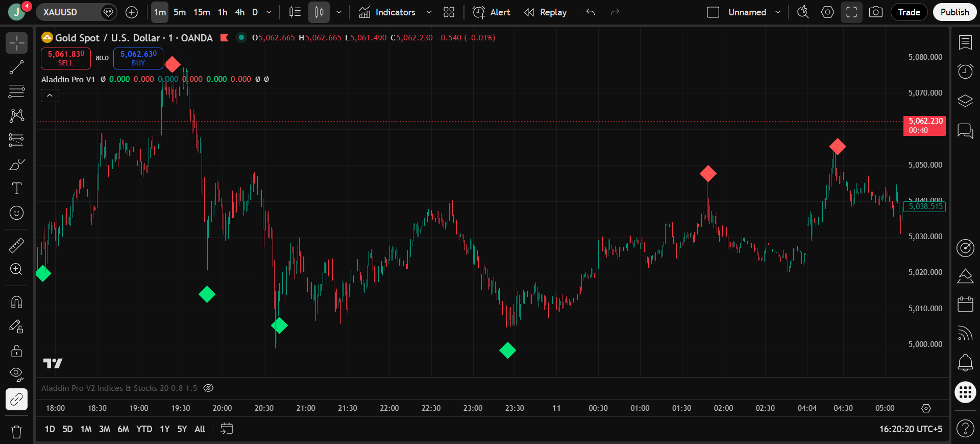Collapse the indicator legend chevron
The image size is (980, 444).
pos(50,96)
